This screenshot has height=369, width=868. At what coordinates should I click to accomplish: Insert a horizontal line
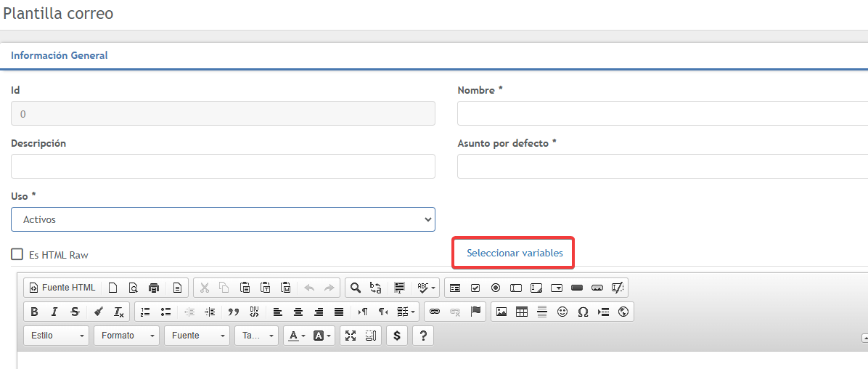[542, 312]
